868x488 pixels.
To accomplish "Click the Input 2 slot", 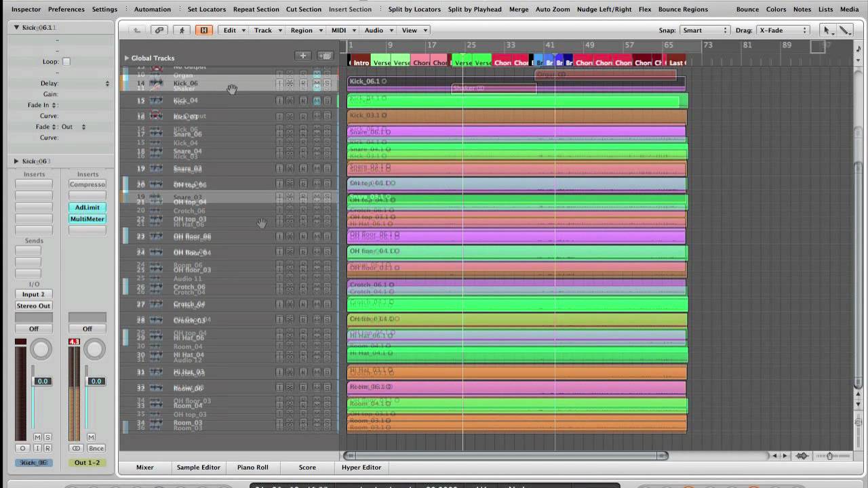I will [x=34, y=294].
